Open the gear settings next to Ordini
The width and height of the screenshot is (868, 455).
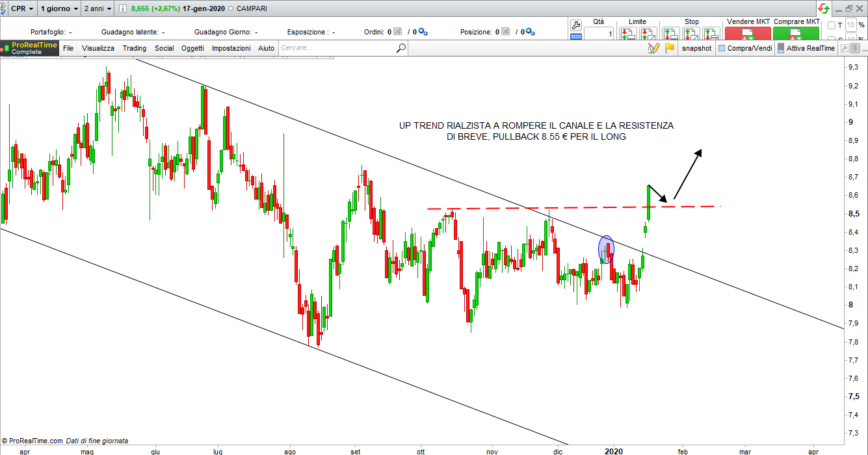[x=423, y=31]
